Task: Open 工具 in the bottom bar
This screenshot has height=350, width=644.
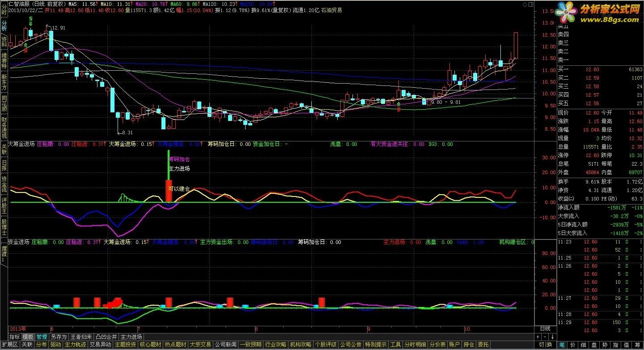Action: pos(395,345)
